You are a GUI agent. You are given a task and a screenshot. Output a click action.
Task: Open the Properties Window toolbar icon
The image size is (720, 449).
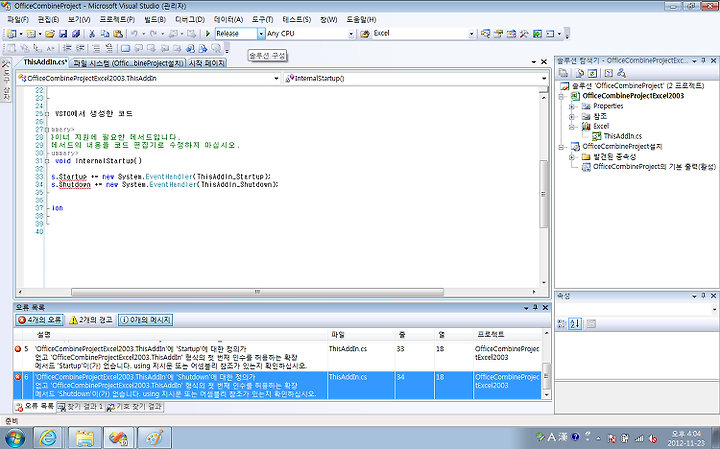[498, 34]
